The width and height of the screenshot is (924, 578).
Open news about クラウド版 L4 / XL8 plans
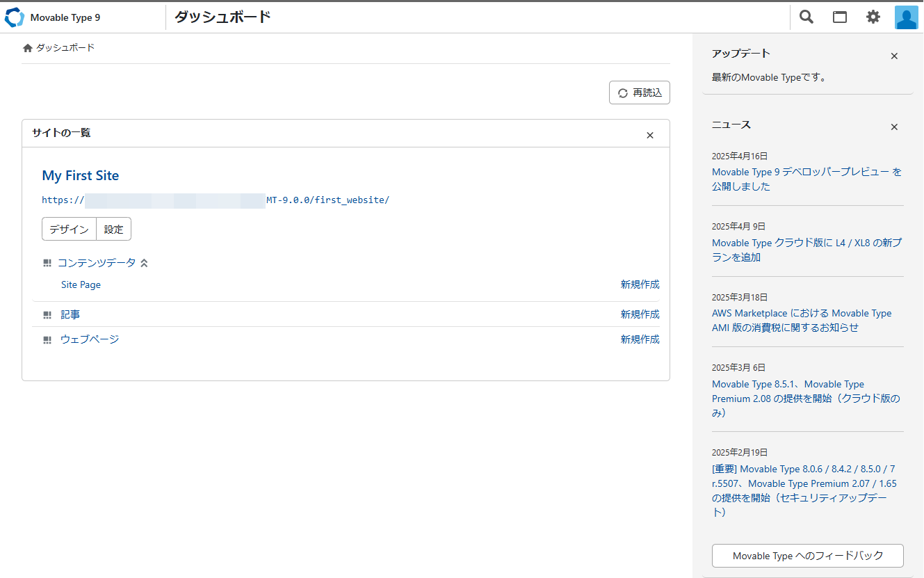coord(807,250)
